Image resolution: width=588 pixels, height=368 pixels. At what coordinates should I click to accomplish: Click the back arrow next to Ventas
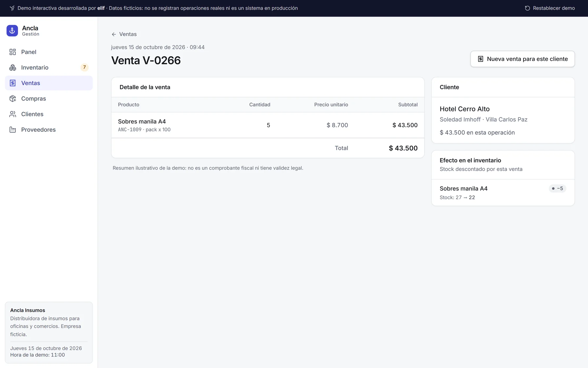(114, 34)
